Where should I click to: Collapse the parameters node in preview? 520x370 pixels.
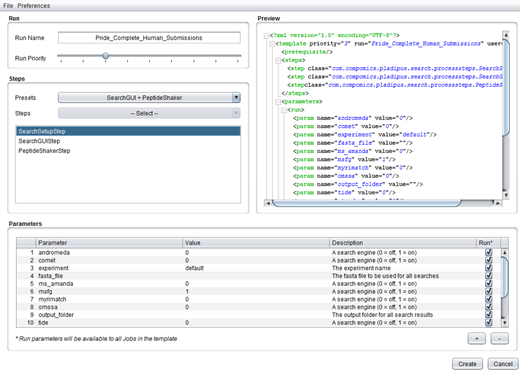tap(278, 102)
